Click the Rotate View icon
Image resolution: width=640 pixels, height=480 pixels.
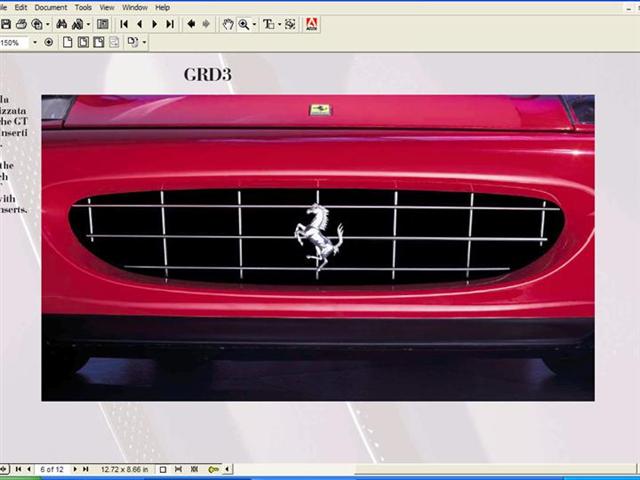pyautogui.click(x=133, y=42)
